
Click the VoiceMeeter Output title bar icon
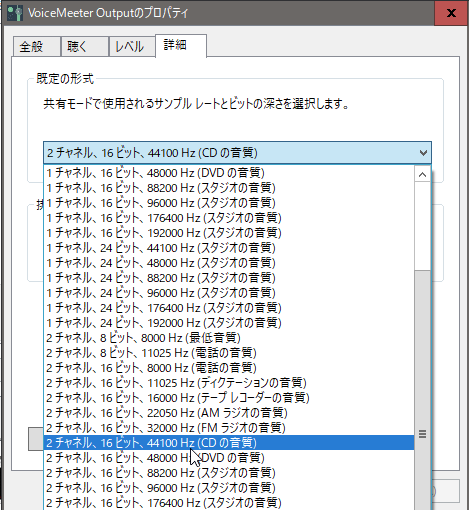coord(15,13)
